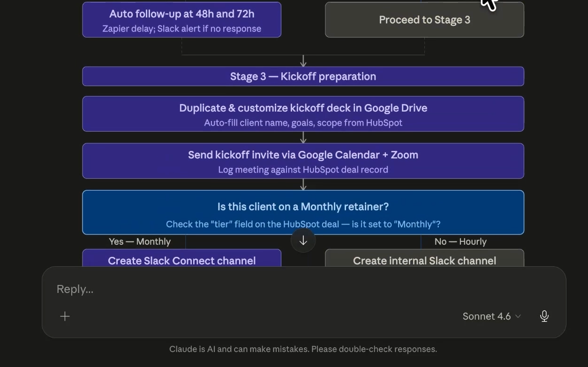
Task: Click the plus attachment icon in reply box
Action: (x=64, y=316)
